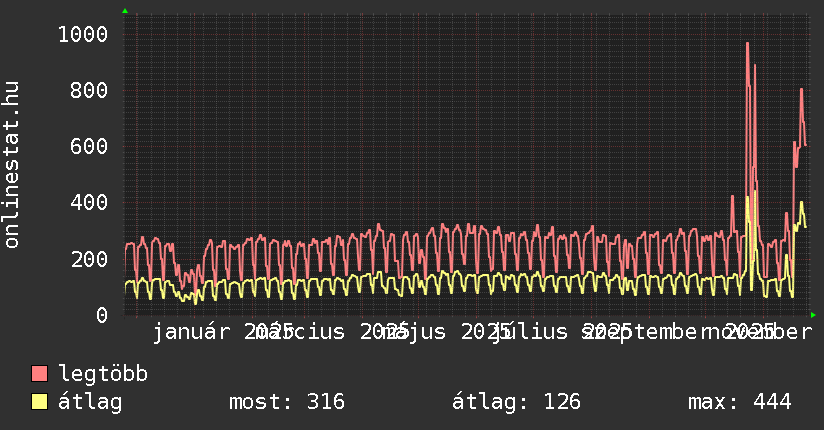
Task: Click the 'most: 316' statistic
Action: (287, 402)
